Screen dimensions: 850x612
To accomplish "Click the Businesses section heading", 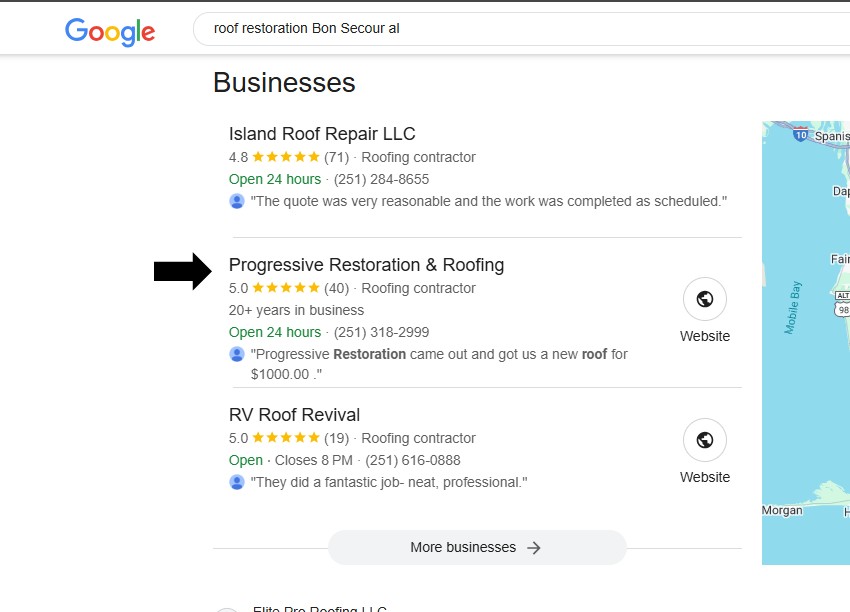I will click(x=284, y=82).
